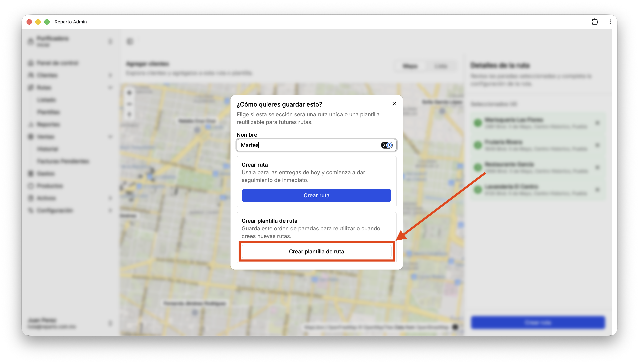Image resolution: width=639 pixels, height=364 pixels.
Task: Open the password manager icon in Nombre field
Action: pos(386,145)
